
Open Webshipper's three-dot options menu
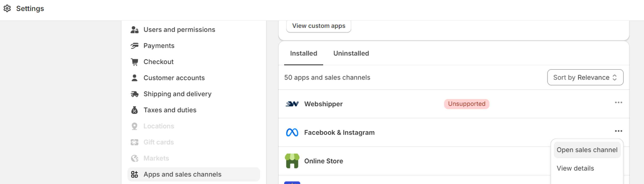point(618,103)
